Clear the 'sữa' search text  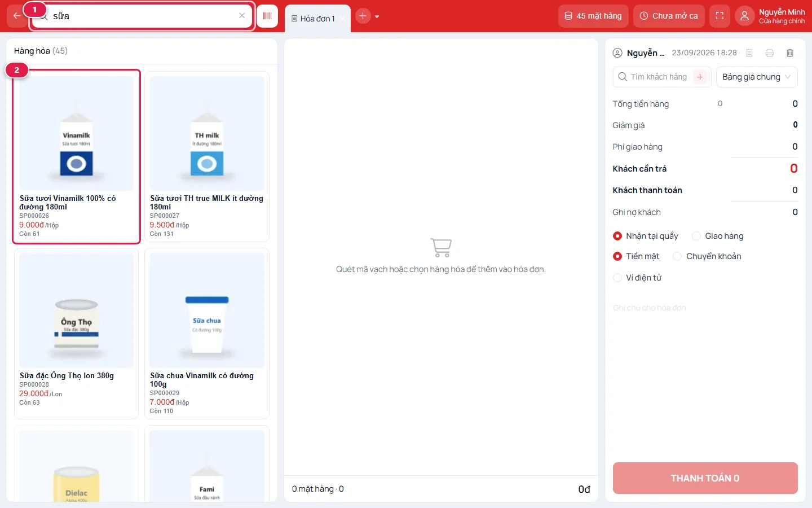(242, 16)
